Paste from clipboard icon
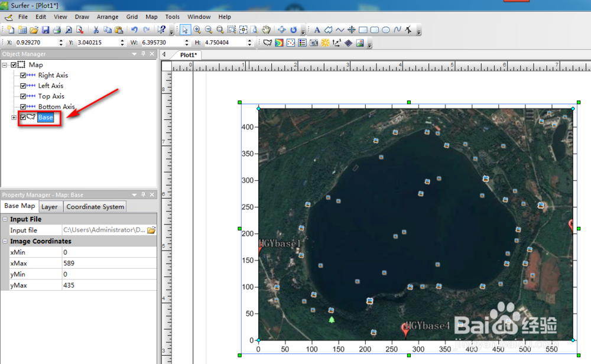The width and height of the screenshot is (591, 364). pyautogui.click(x=119, y=30)
